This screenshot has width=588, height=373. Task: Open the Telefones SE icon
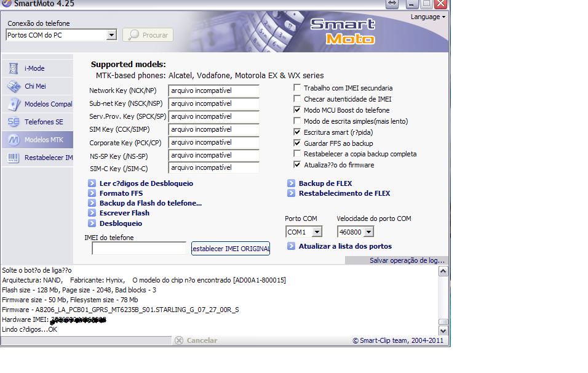(14, 122)
